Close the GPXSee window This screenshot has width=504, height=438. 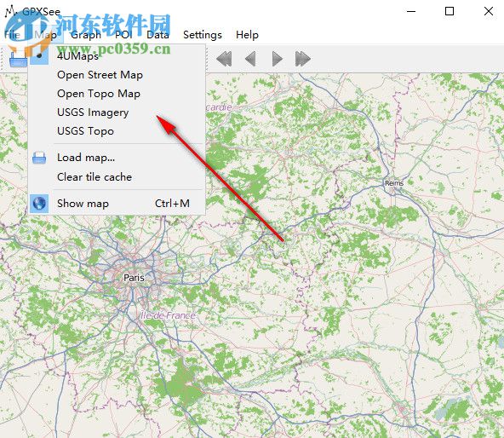point(489,11)
